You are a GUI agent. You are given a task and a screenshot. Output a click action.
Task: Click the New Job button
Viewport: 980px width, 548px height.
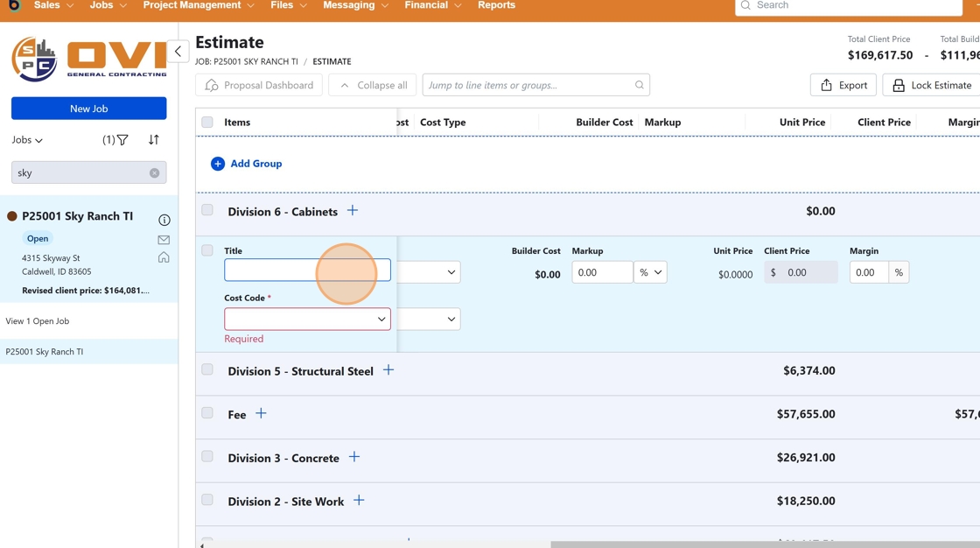pyautogui.click(x=88, y=109)
